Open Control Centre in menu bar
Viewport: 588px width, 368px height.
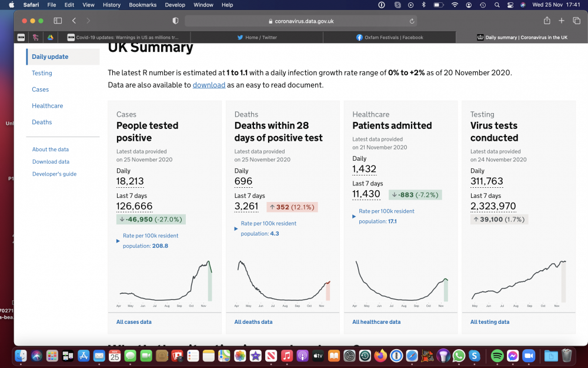[x=510, y=5]
